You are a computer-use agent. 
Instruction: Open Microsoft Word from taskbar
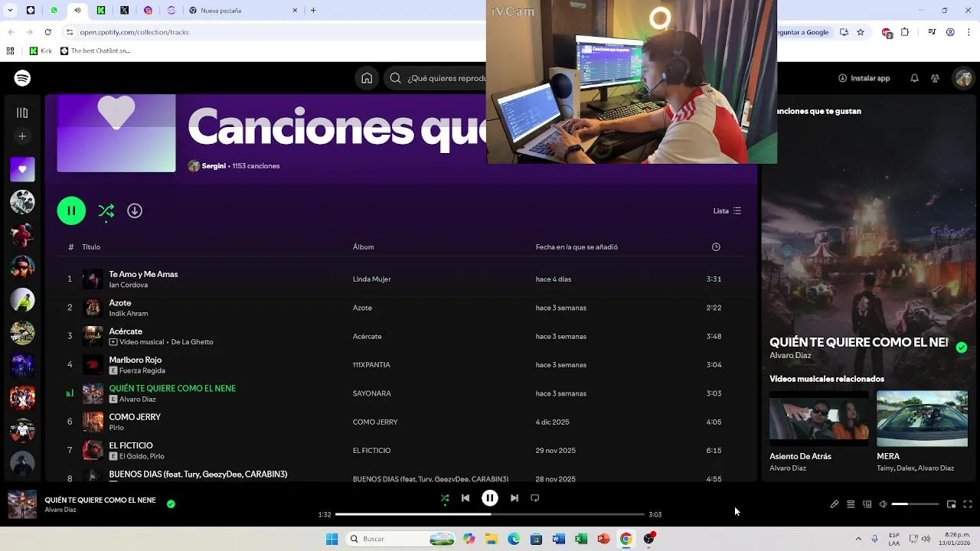(x=559, y=539)
